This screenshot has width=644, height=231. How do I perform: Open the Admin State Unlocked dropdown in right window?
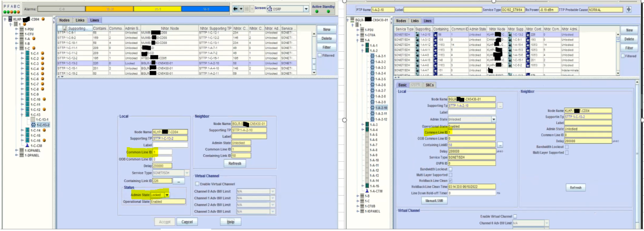(493, 119)
